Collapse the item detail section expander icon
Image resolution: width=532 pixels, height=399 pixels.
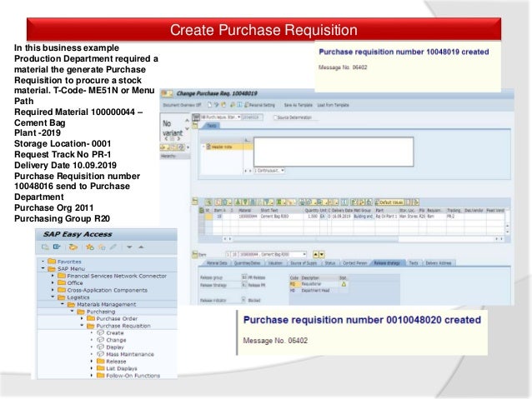(195, 254)
